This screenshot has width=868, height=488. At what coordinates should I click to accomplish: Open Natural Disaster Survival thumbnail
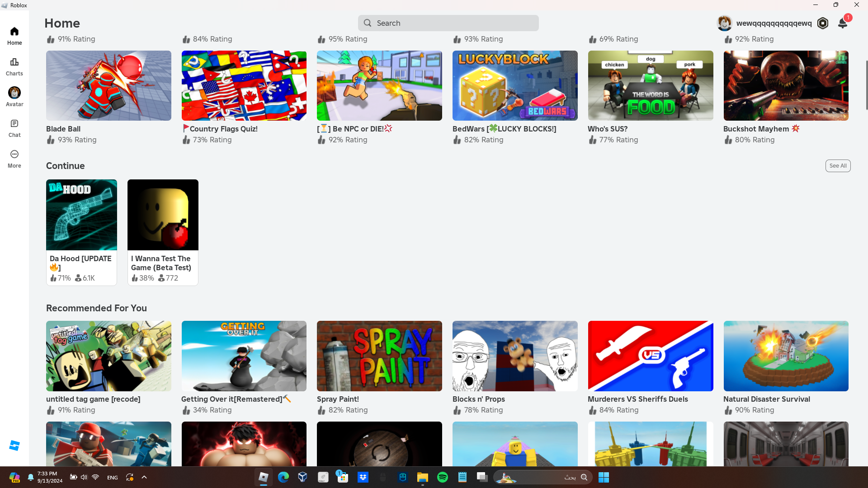786,356
